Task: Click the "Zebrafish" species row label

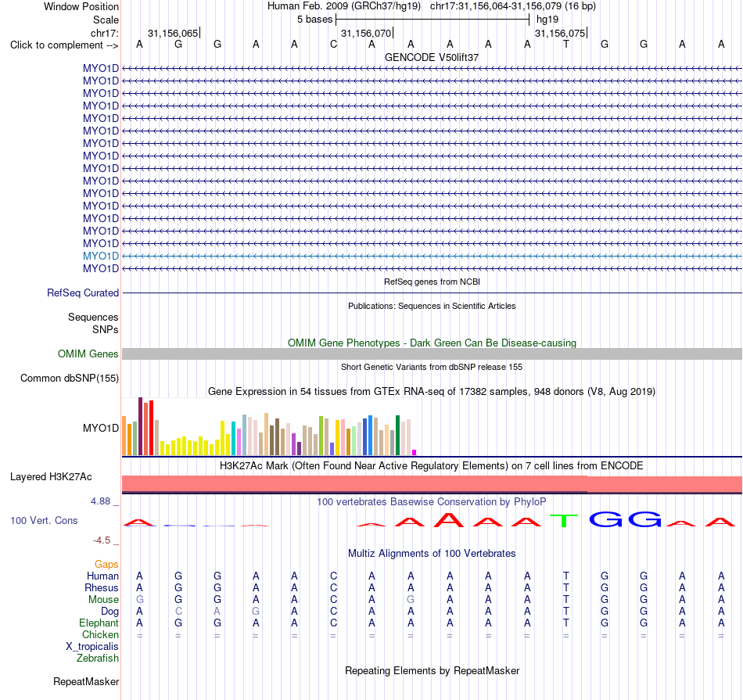Action: (98, 658)
